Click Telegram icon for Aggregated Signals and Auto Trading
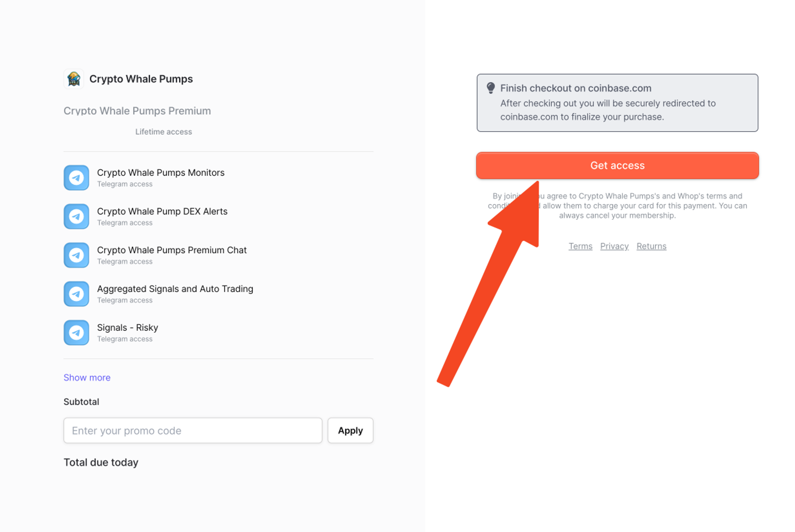 point(76,294)
